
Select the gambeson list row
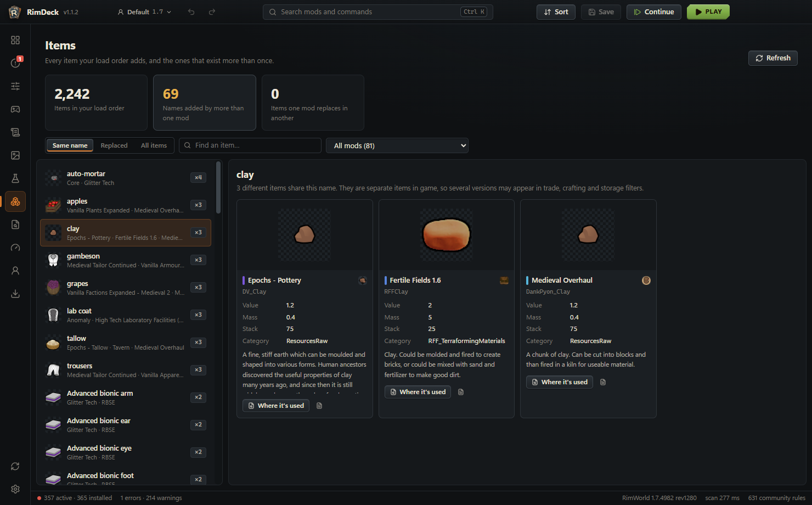(x=126, y=260)
